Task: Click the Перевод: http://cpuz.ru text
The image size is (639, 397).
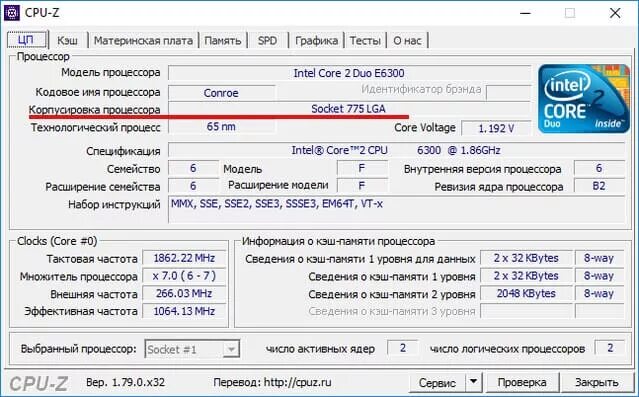Action: 272,382
